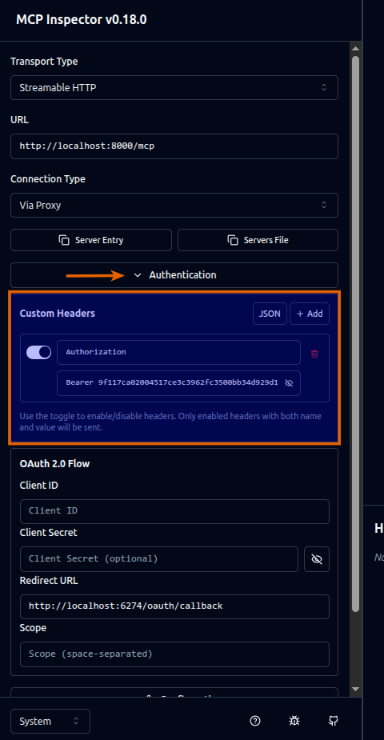
Task: Click the Scope input field
Action: point(175,654)
